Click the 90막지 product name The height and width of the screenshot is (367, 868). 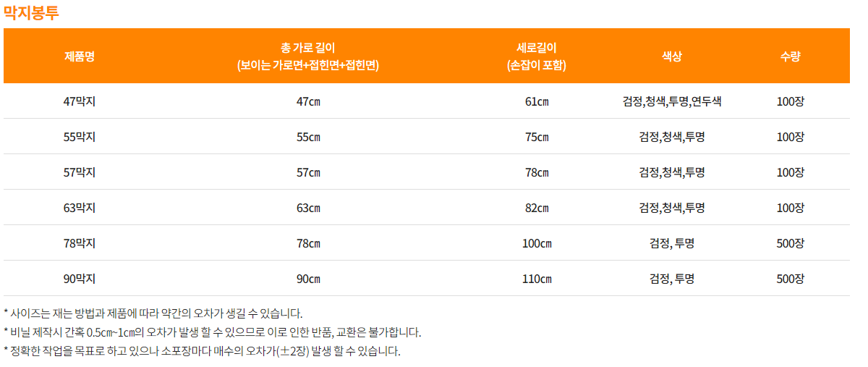point(80,279)
